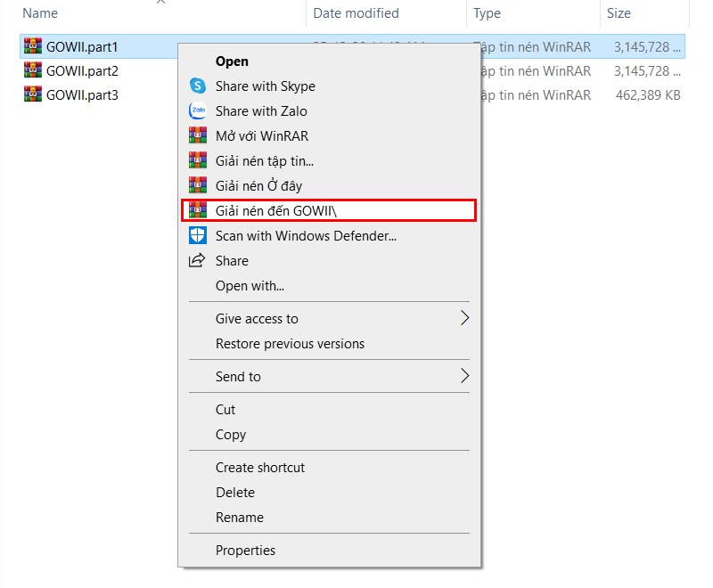Select Giải nén Ở đây menu entry
The height and width of the screenshot is (588, 713).
click(x=258, y=186)
